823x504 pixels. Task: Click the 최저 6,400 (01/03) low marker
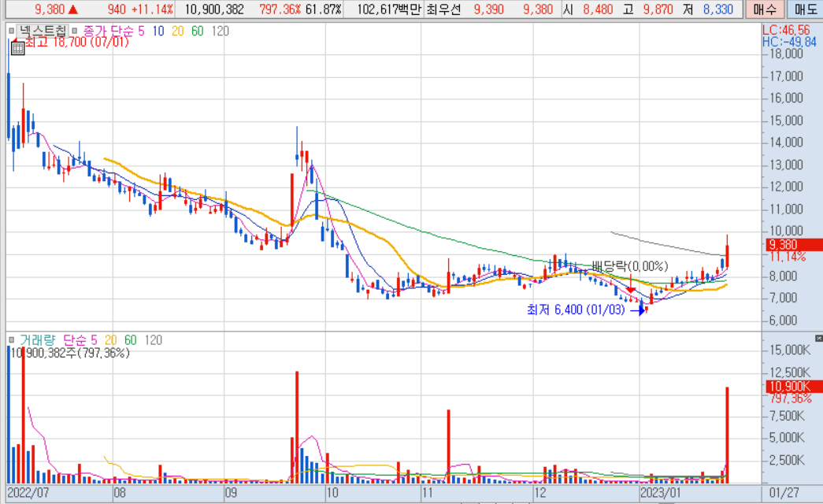(576, 309)
